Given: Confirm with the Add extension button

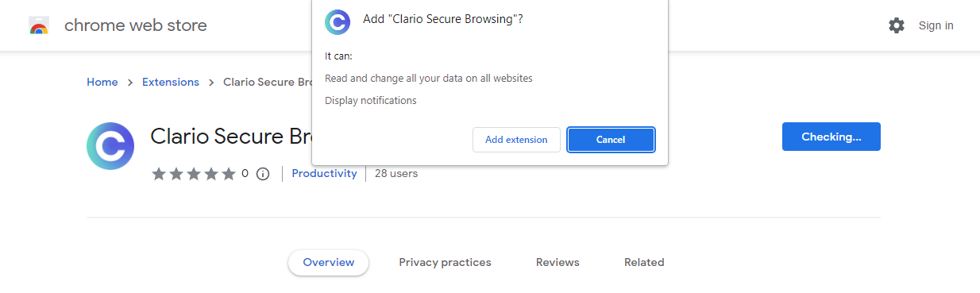Looking at the screenshot, I should click(x=516, y=140).
